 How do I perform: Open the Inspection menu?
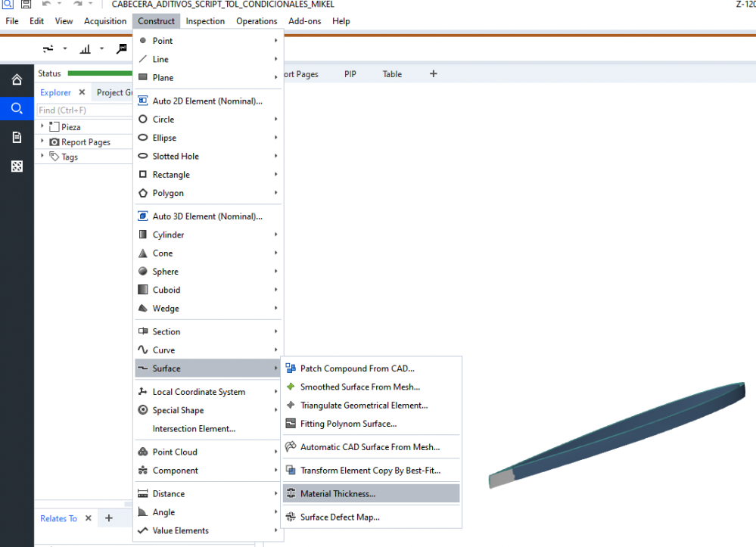click(205, 21)
